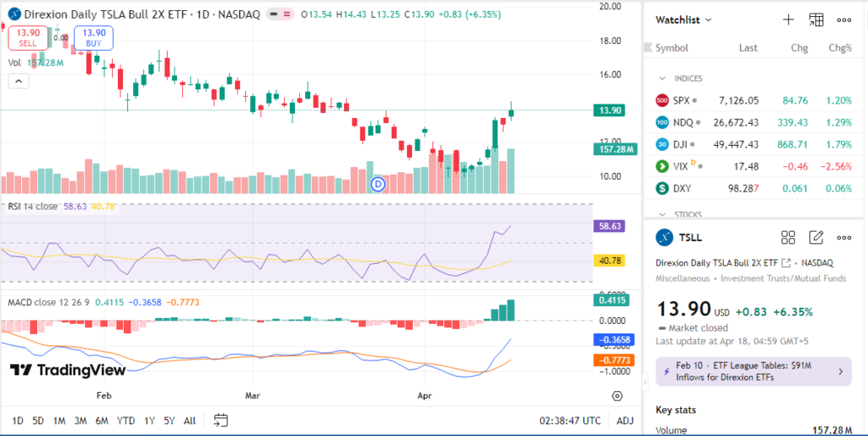Click the TSLL details grid icon
The width and height of the screenshot is (868, 436).
coord(787,238)
